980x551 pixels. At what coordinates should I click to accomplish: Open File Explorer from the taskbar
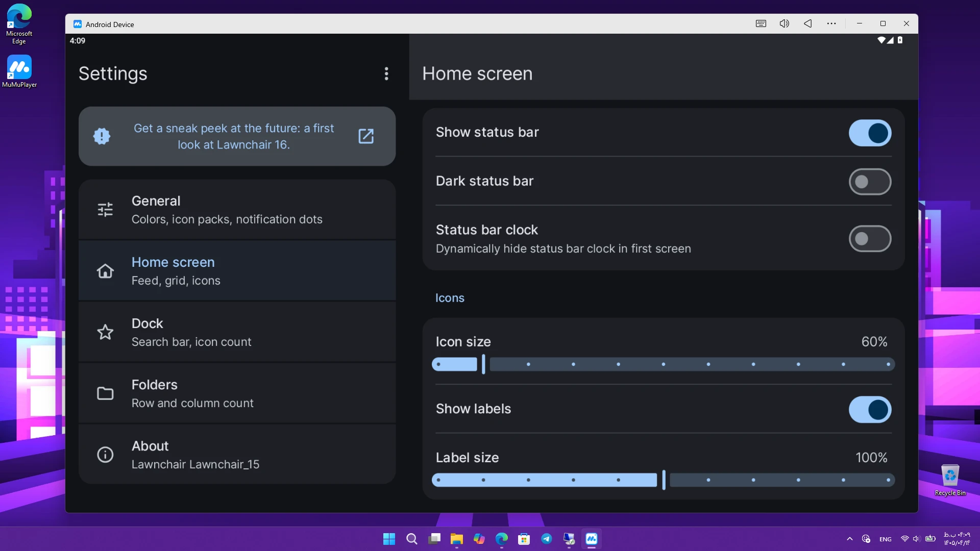coord(456,539)
